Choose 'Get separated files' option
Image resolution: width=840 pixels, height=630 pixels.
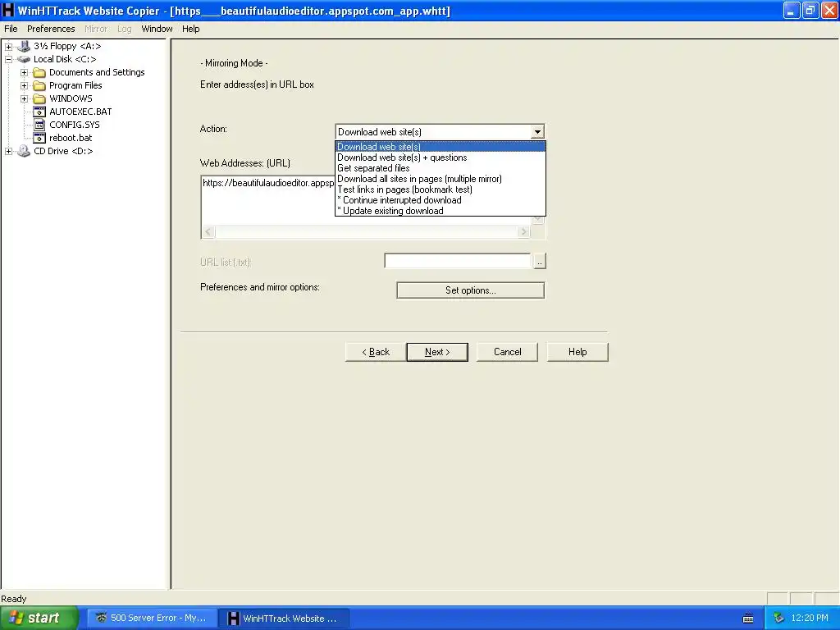coord(440,168)
